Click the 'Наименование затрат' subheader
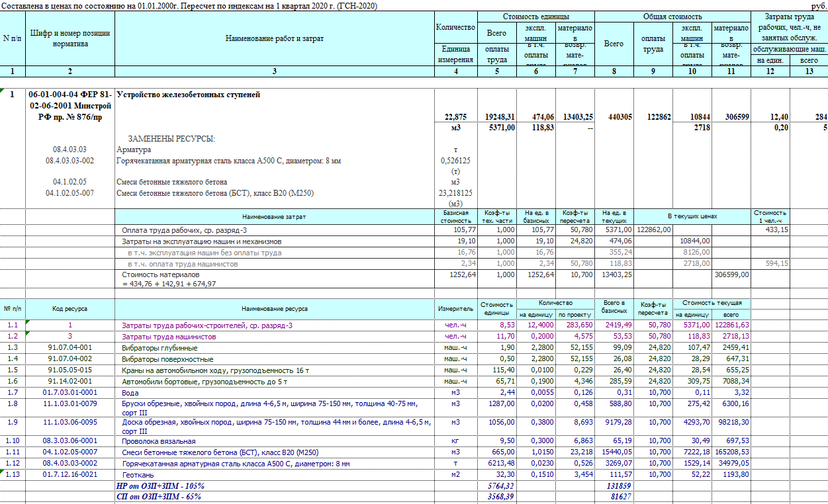Screen dimensions: 828x504 tap(274, 217)
